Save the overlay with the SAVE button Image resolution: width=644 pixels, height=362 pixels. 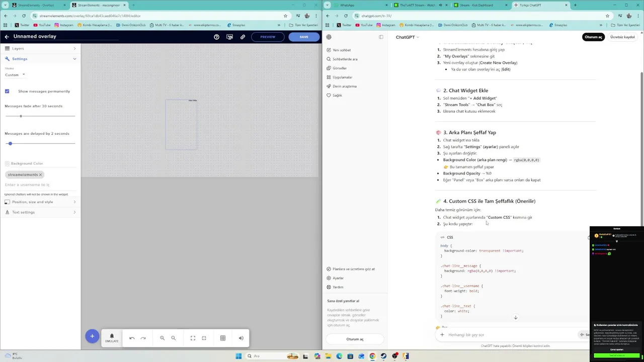click(x=304, y=37)
